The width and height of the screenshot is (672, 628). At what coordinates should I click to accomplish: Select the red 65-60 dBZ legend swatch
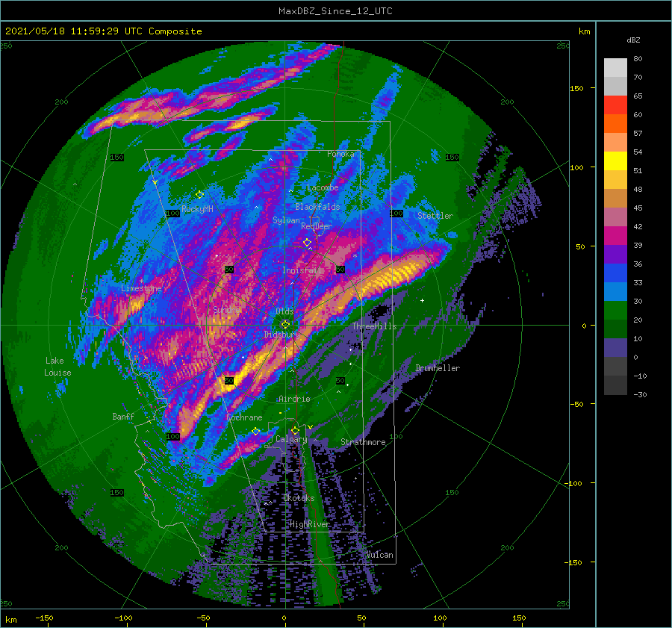coord(615,105)
